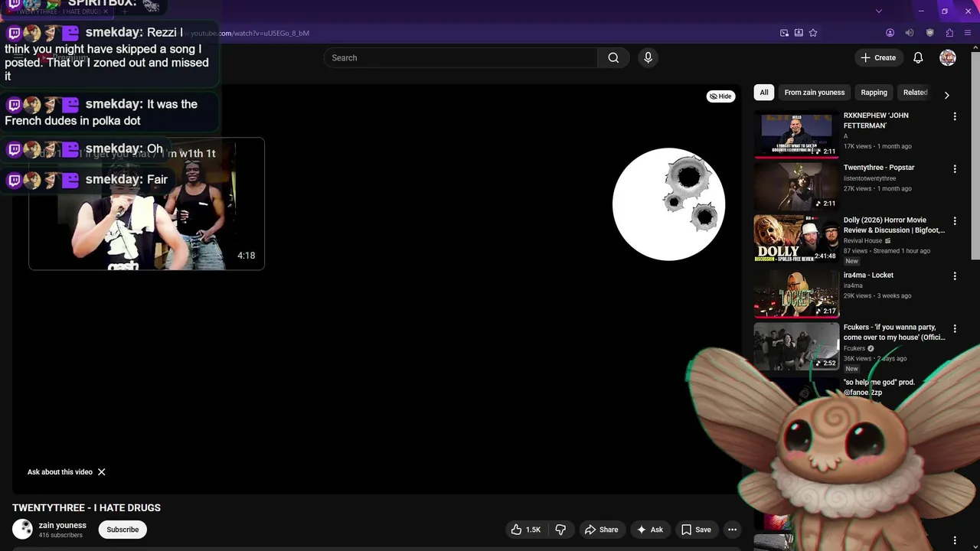Open the YouTube notifications bell
Screen dimensions: 980x551
coord(918,57)
